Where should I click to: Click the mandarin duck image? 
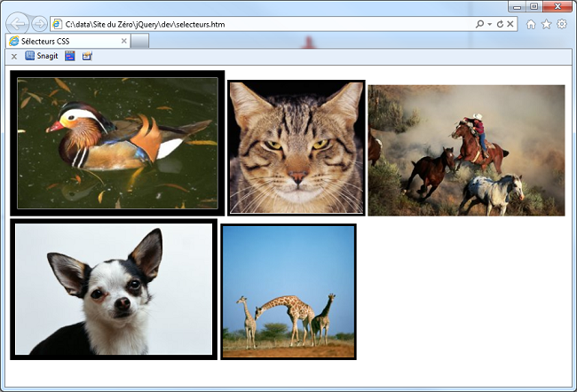[x=117, y=143]
